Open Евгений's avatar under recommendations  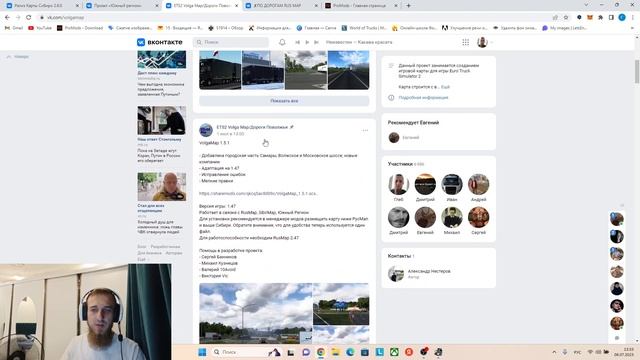[x=394, y=138]
